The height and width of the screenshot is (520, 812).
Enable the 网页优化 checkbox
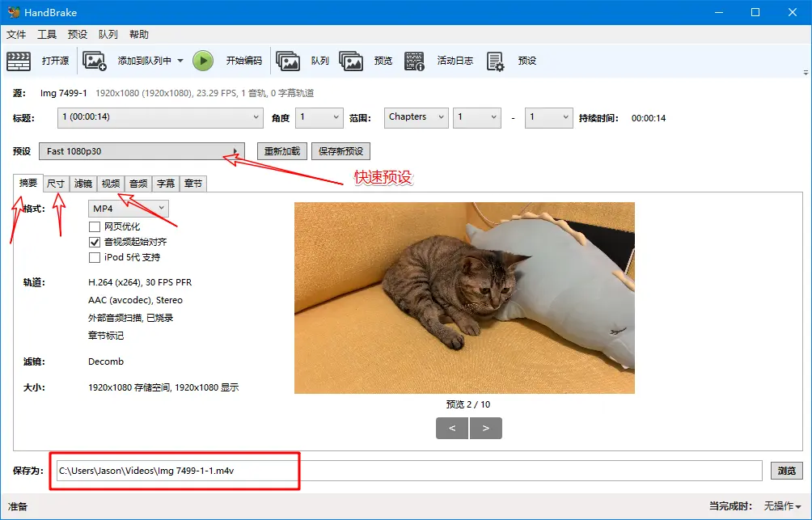tap(95, 227)
